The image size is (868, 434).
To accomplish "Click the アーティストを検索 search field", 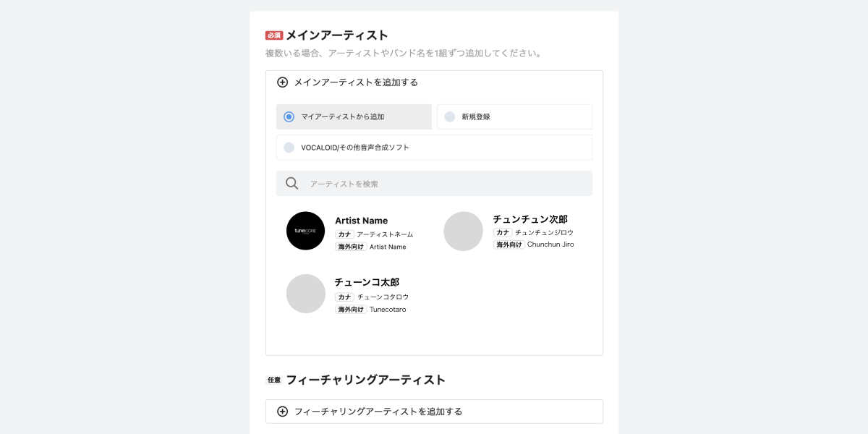I will (x=434, y=184).
